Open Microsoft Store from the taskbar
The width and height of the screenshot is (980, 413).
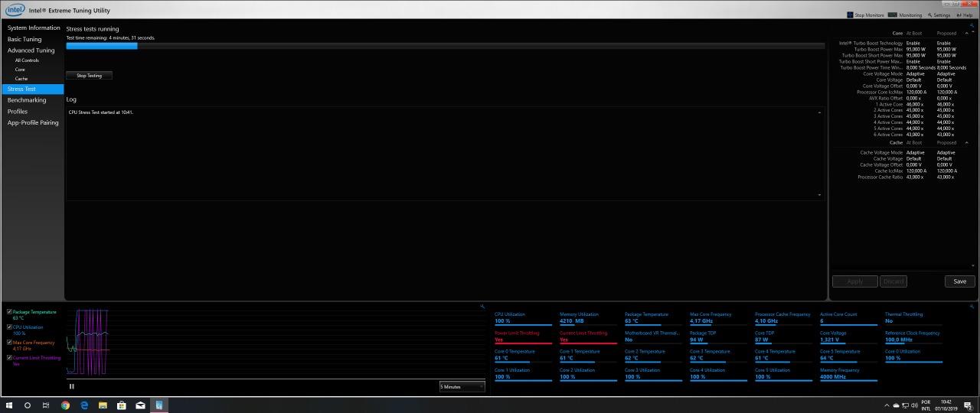[121, 405]
